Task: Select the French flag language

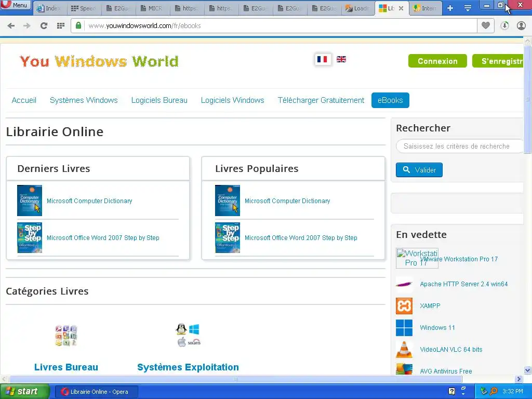Action: (322, 59)
